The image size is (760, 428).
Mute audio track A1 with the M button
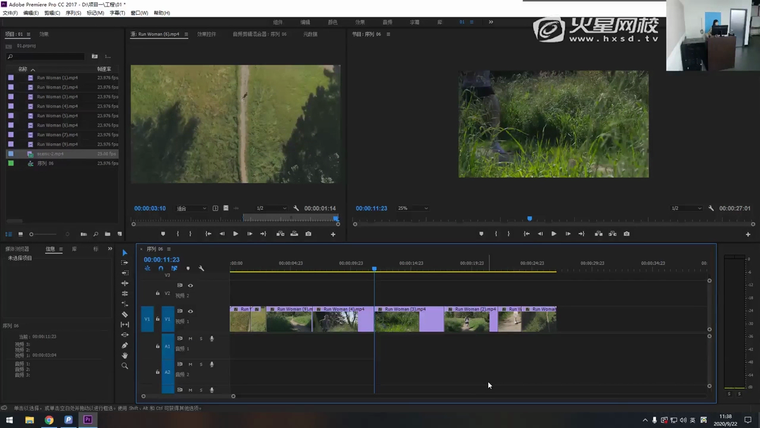tap(191, 338)
